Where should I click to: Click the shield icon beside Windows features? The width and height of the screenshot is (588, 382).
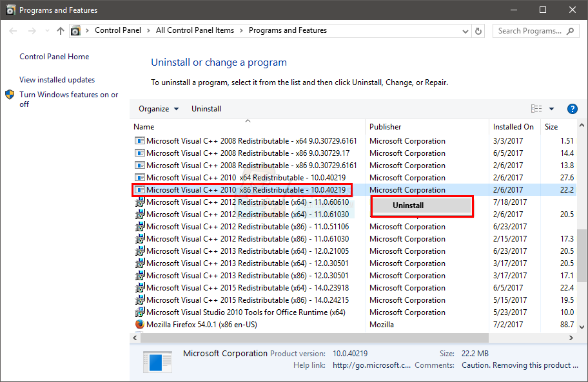pyautogui.click(x=10, y=95)
